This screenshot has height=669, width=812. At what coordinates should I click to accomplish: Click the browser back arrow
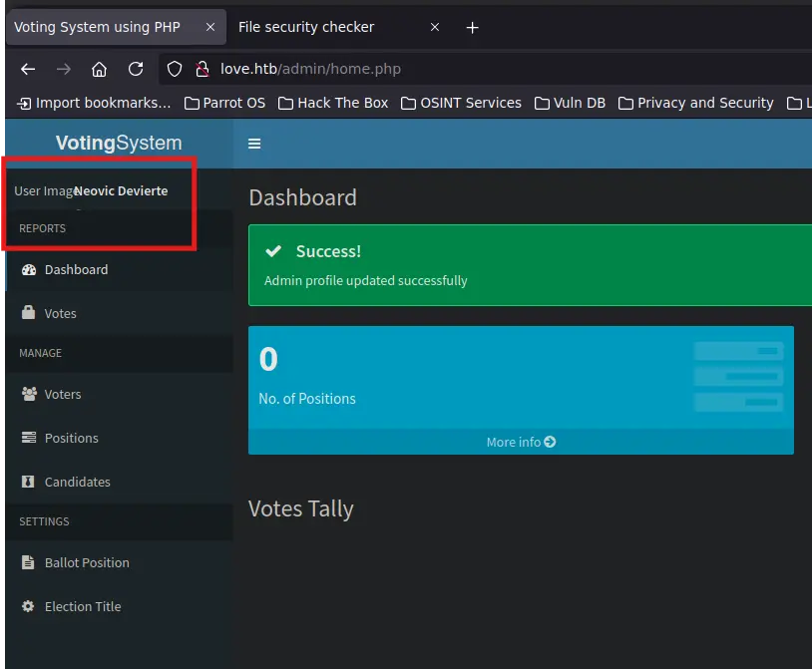28,69
